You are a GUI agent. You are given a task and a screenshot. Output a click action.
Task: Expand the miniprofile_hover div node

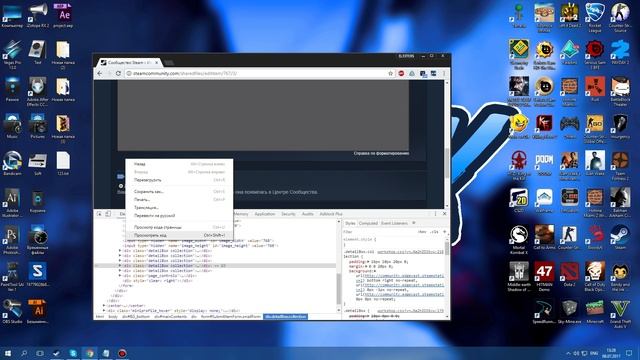tap(104, 311)
